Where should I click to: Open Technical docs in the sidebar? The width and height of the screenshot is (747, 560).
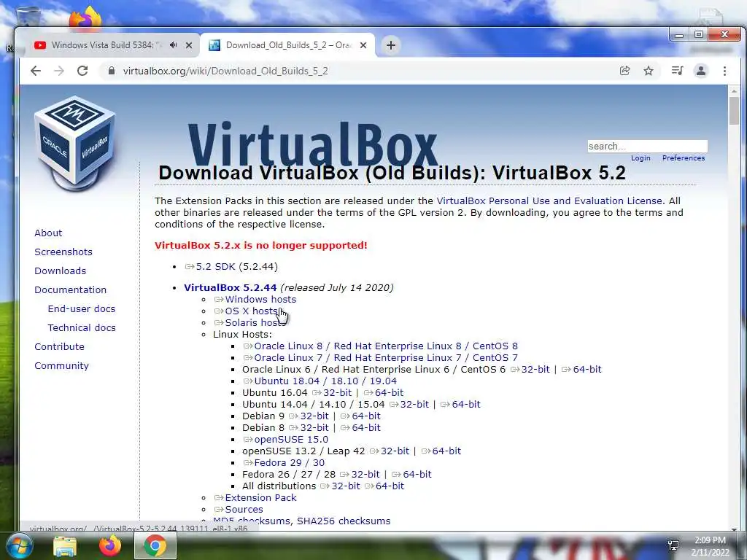click(x=82, y=327)
